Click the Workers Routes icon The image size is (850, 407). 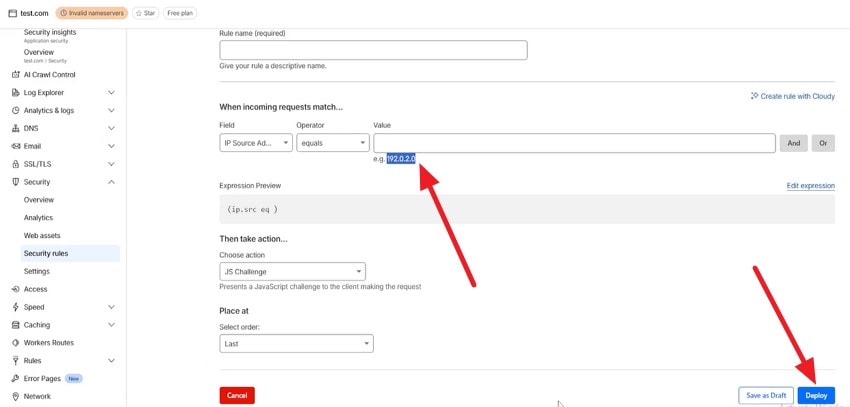point(15,343)
